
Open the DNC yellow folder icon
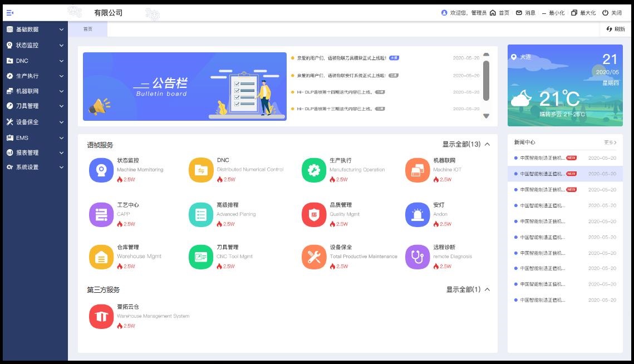coord(201,170)
